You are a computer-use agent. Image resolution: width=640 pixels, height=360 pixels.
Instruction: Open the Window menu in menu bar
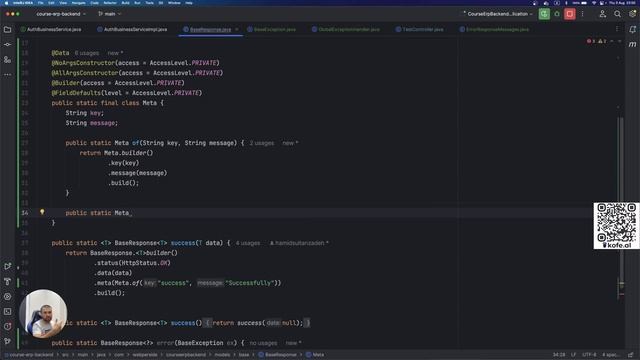(x=174, y=3)
